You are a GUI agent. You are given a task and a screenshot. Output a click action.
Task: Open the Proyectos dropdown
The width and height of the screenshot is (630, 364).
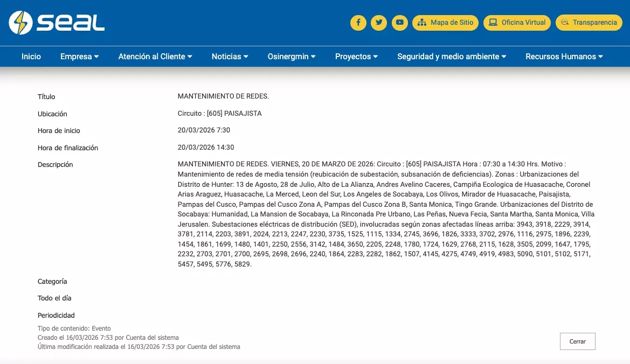[x=356, y=57]
